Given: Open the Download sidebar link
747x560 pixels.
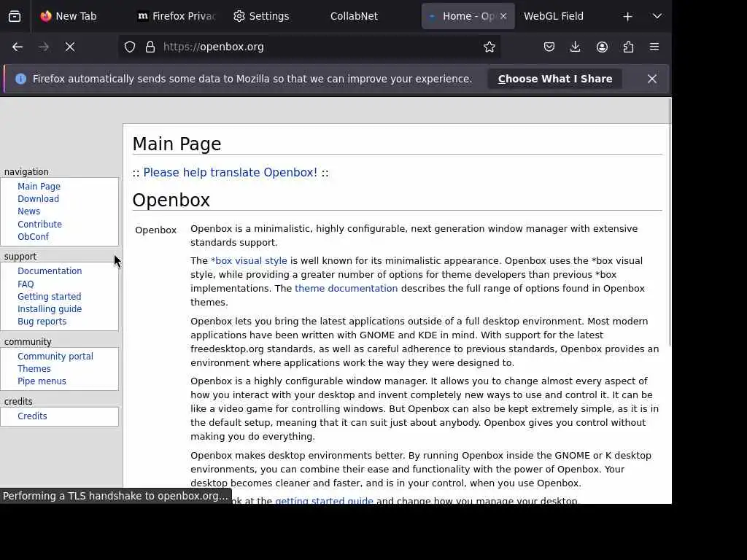Looking at the screenshot, I should pos(38,198).
